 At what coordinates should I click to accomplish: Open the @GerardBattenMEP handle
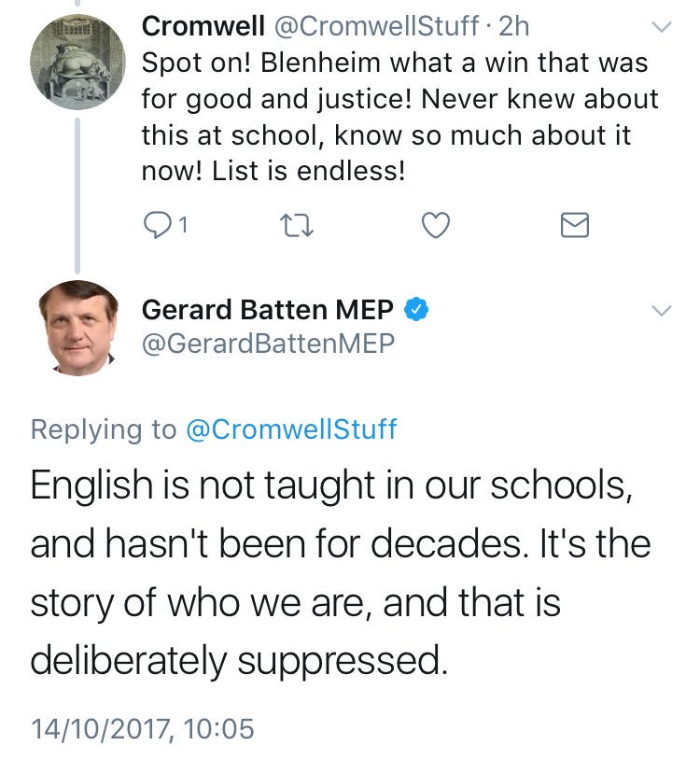pyautogui.click(x=269, y=344)
